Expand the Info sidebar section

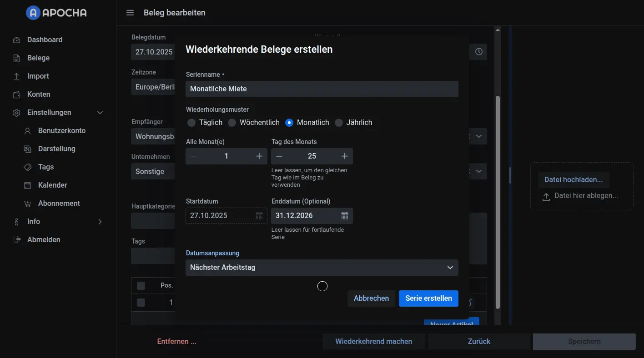[x=100, y=222]
